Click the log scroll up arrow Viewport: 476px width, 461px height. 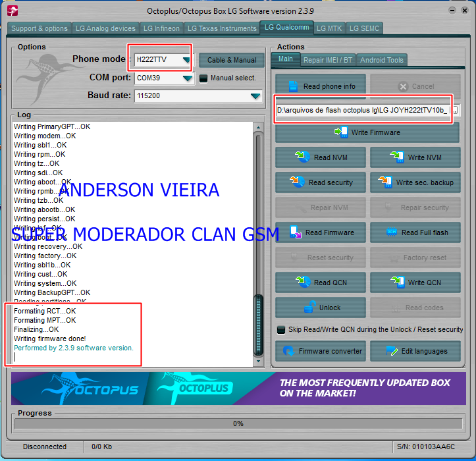(258, 127)
